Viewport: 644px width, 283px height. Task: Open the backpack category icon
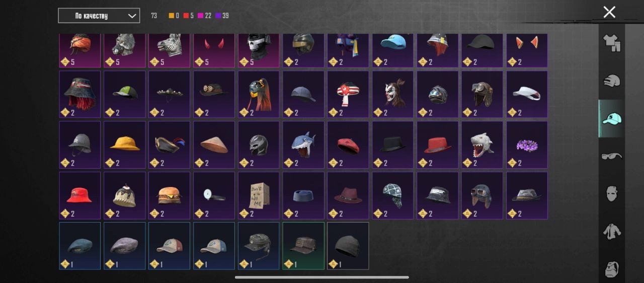tap(612, 269)
